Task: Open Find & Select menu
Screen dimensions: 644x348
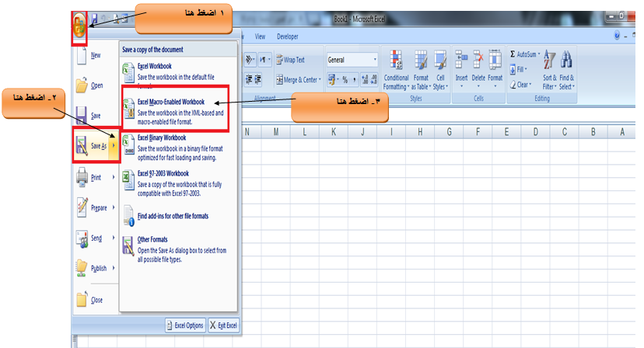Action: (x=567, y=70)
